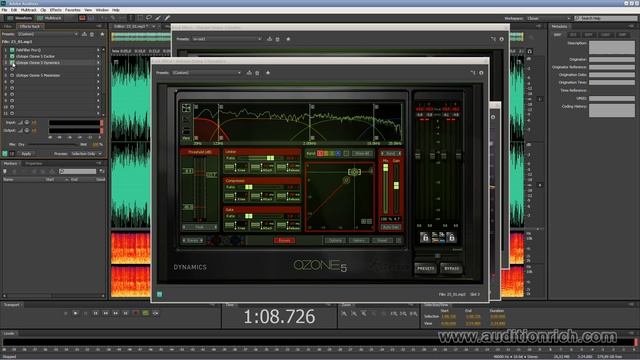Adjust the Mix Dry/Wet slider
This screenshot has height=360, width=640.
52,144
